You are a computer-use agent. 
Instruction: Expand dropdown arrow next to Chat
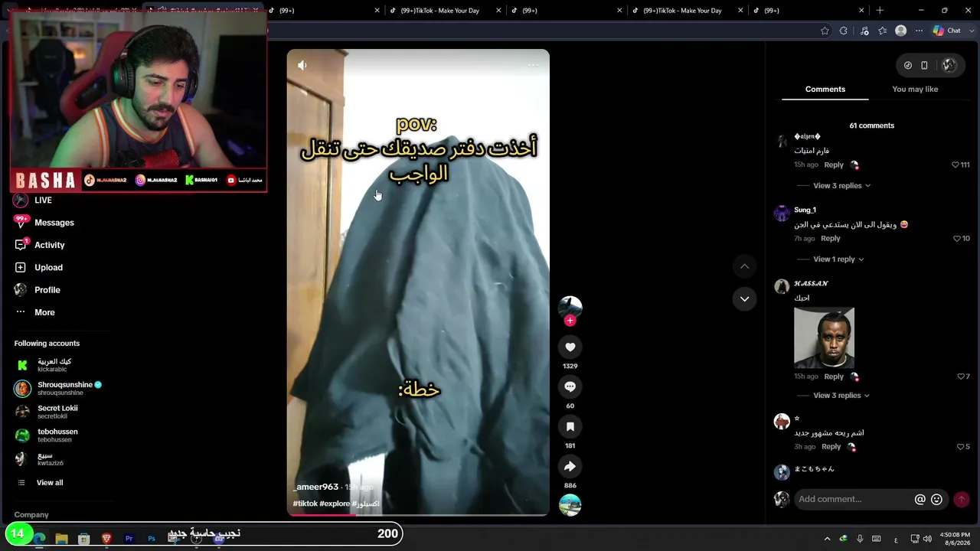click(x=970, y=31)
